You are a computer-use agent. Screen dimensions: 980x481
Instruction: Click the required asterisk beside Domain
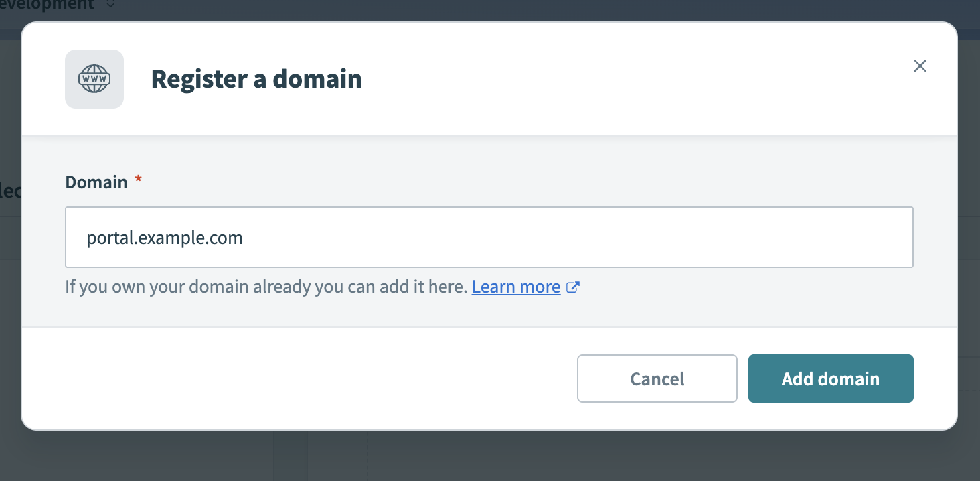(x=138, y=180)
